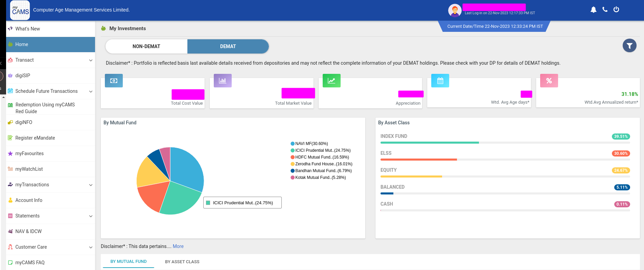Click the phone contact icon
This screenshot has height=270, width=644.
(x=605, y=9)
